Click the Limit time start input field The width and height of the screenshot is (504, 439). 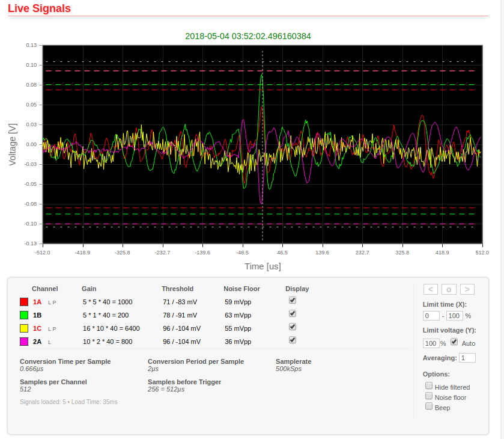coord(431,316)
